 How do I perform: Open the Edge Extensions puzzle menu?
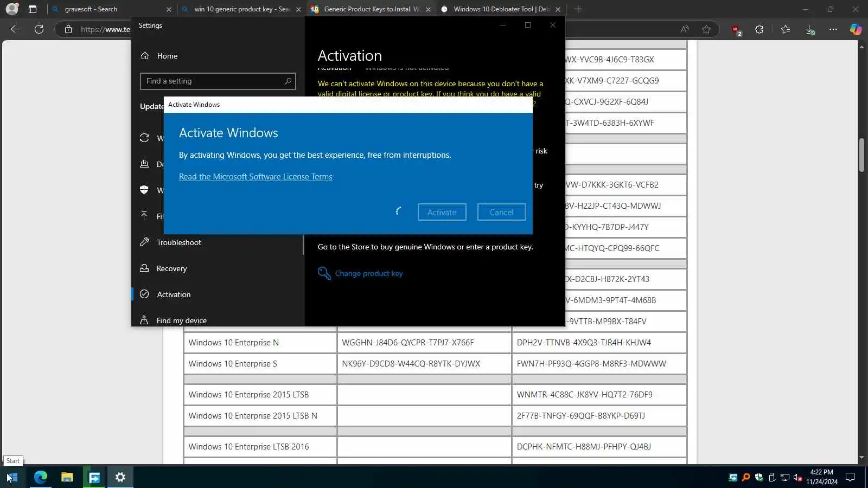759,29
